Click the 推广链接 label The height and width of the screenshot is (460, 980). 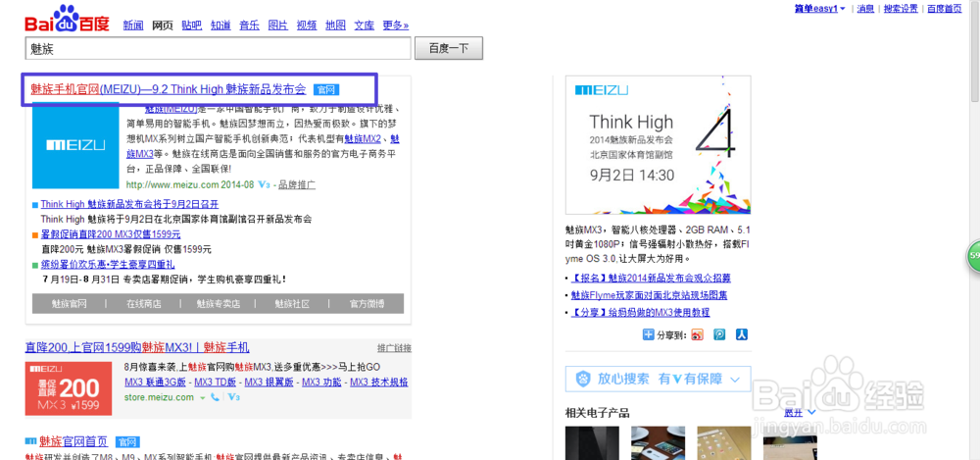click(x=394, y=348)
